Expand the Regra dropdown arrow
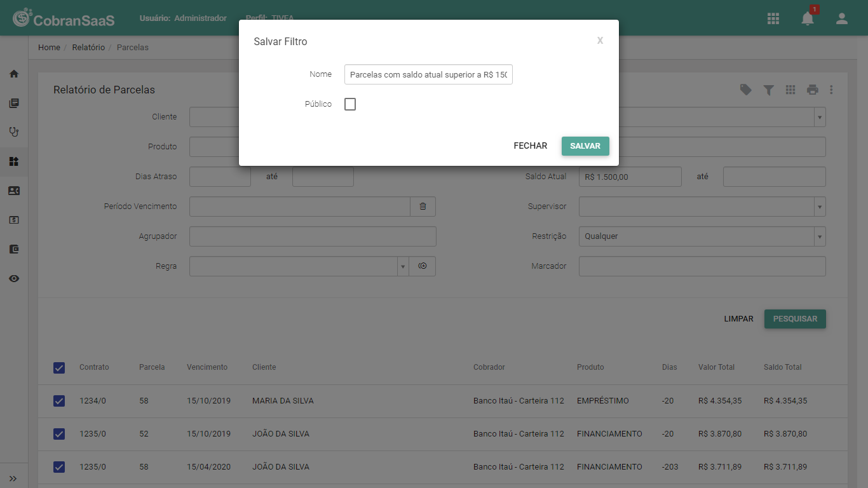 (403, 266)
